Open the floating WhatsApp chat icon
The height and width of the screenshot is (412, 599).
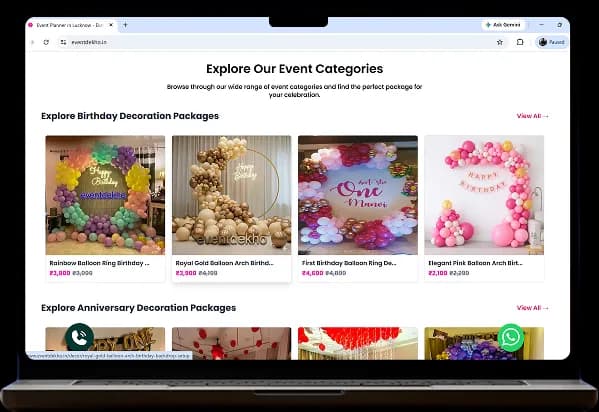511,338
